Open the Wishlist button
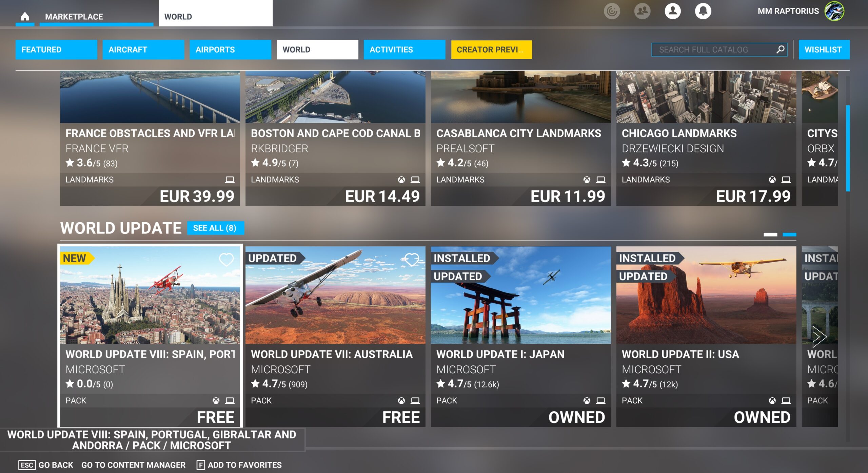This screenshot has height=473, width=868. (x=824, y=50)
